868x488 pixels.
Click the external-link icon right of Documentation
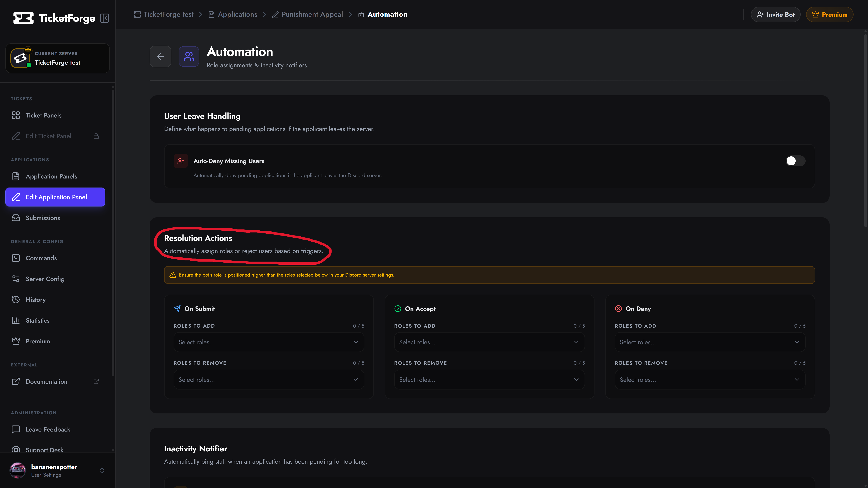96,381
